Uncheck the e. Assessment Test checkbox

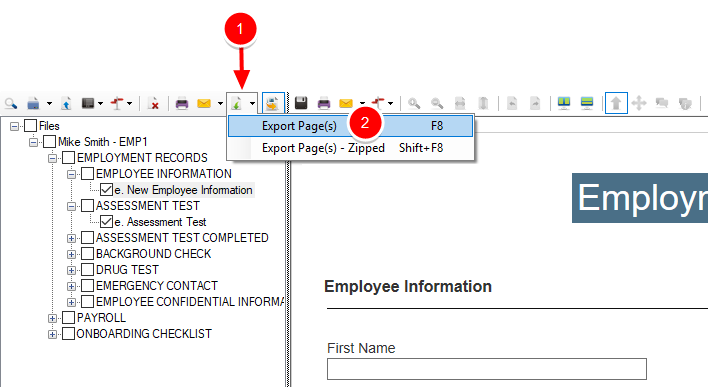pyautogui.click(x=107, y=222)
